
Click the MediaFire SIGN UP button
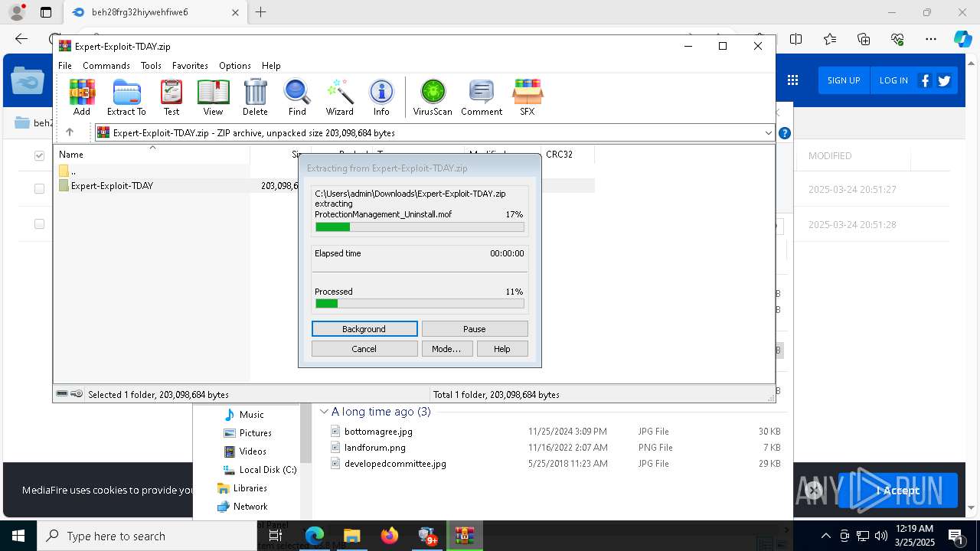[x=844, y=80]
